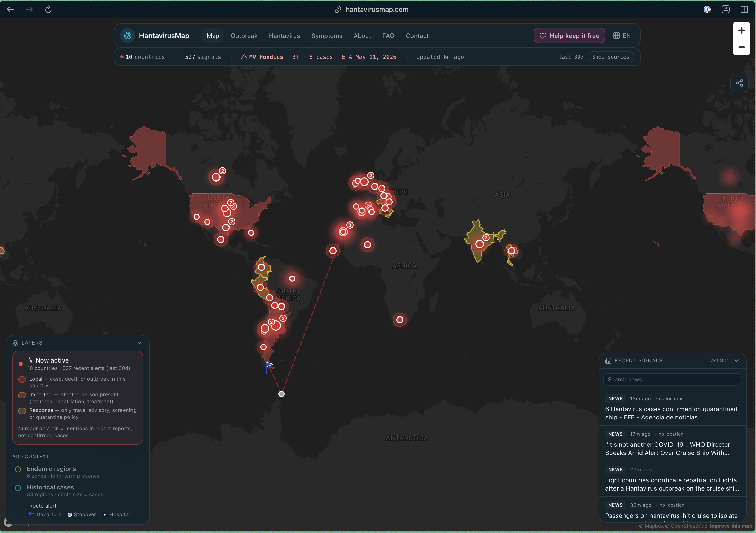Collapse the Layers panel chevron
The image size is (756, 533).
click(x=139, y=343)
